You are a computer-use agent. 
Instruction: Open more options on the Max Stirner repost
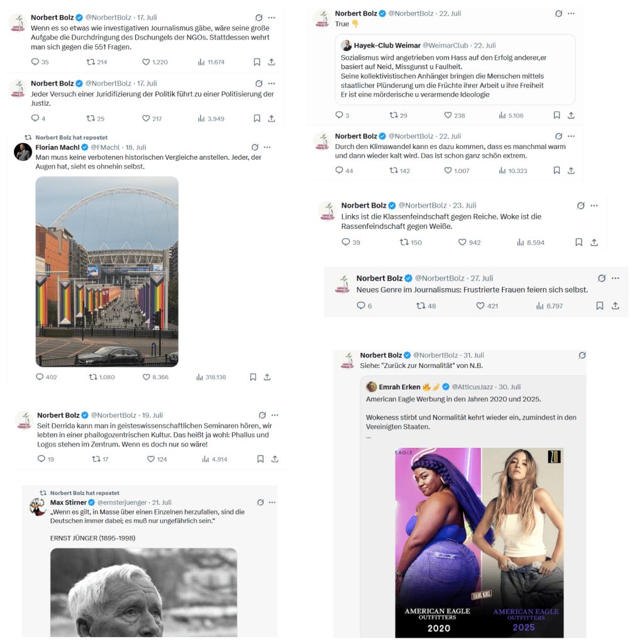[x=272, y=502]
